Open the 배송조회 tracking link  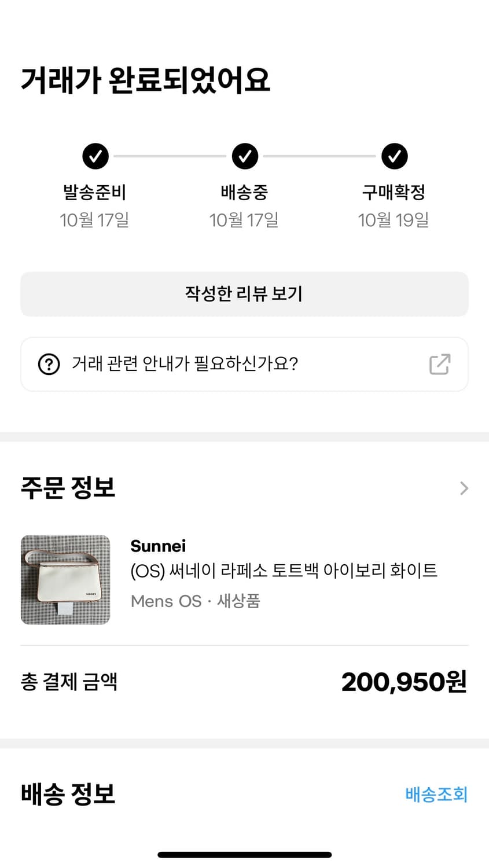(x=436, y=794)
